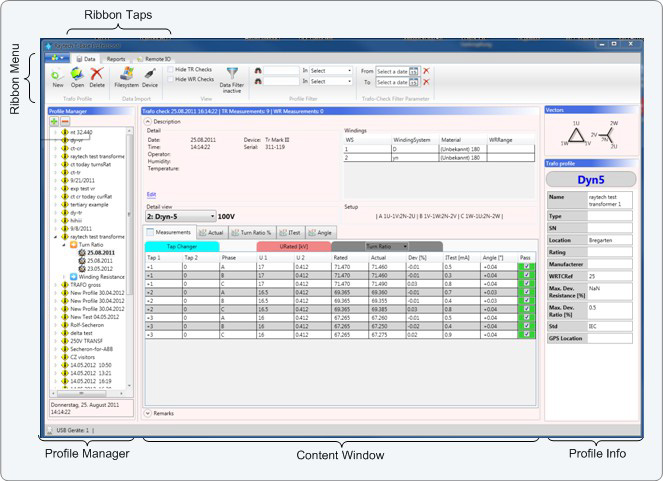This screenshot has height=481, width=663.
Task: Click the Data Filter funnel icon
Action: coord(232,73)
